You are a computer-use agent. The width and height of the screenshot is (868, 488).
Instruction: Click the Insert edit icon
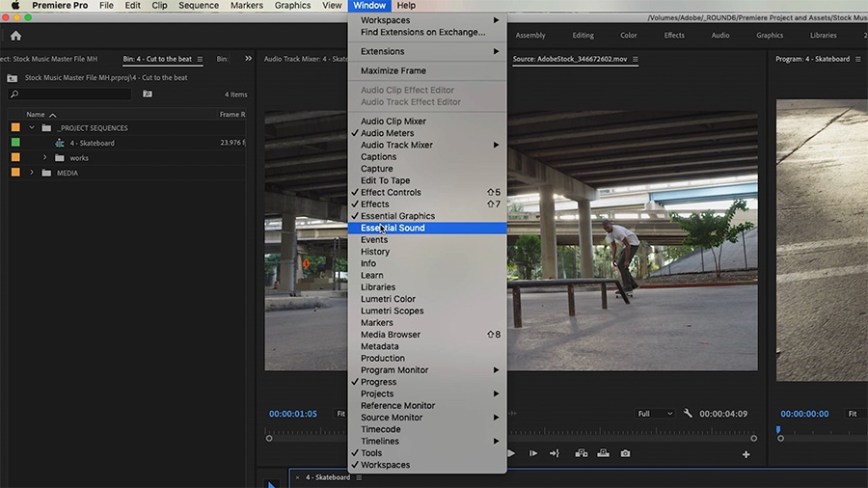pyautogui.click(x=582, y=453)
